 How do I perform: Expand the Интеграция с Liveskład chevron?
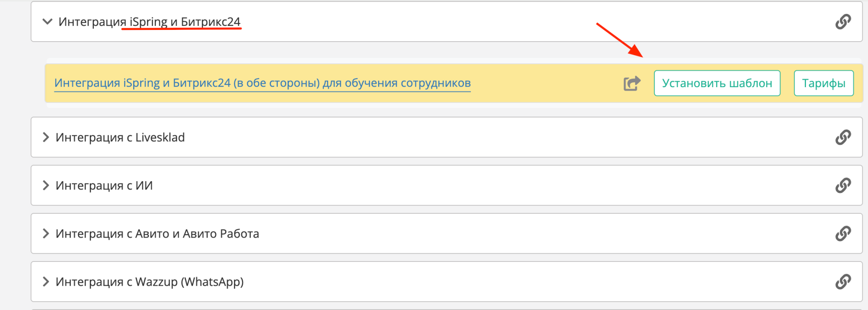pyautogui.click(x=46, y=137)
